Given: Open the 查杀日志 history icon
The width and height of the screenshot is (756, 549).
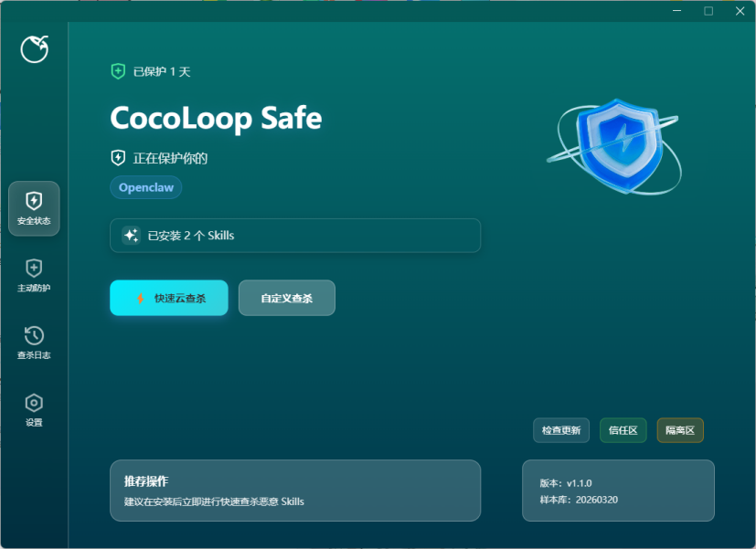Looking at the screenshot, I should [34, 335].
